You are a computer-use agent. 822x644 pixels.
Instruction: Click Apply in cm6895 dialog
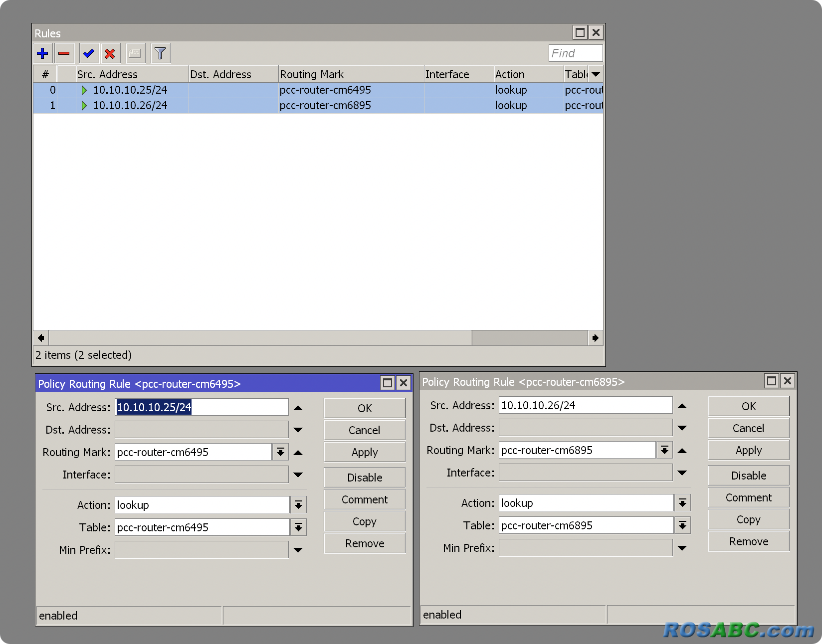pyautogui.click(x=749, y=450)
